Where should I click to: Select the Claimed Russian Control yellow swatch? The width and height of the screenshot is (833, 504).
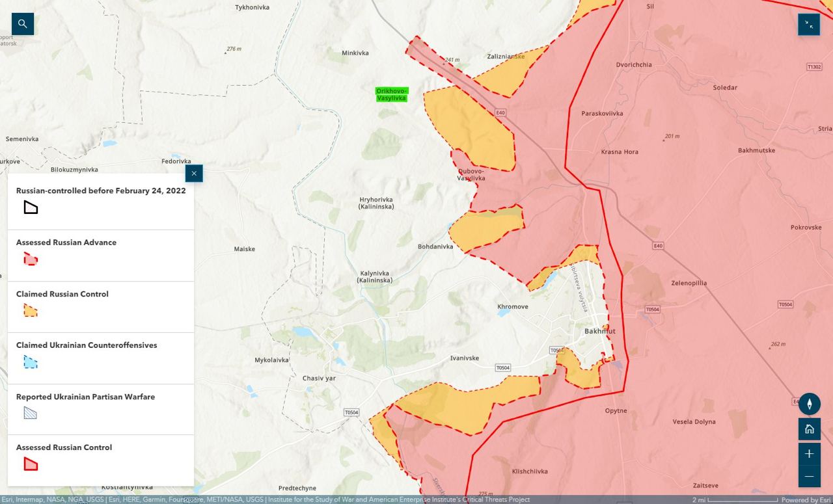pyautogui.click(x=31, y=311)
